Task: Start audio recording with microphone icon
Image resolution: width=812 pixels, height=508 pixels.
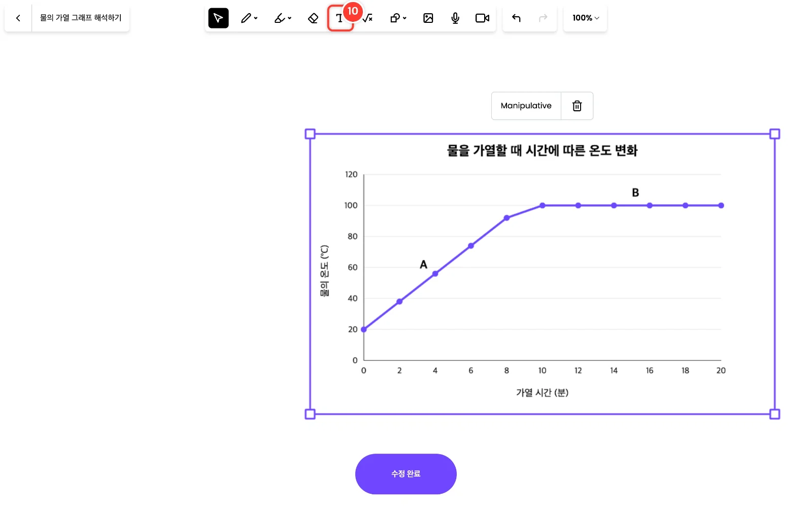Action: coord(455,18)
